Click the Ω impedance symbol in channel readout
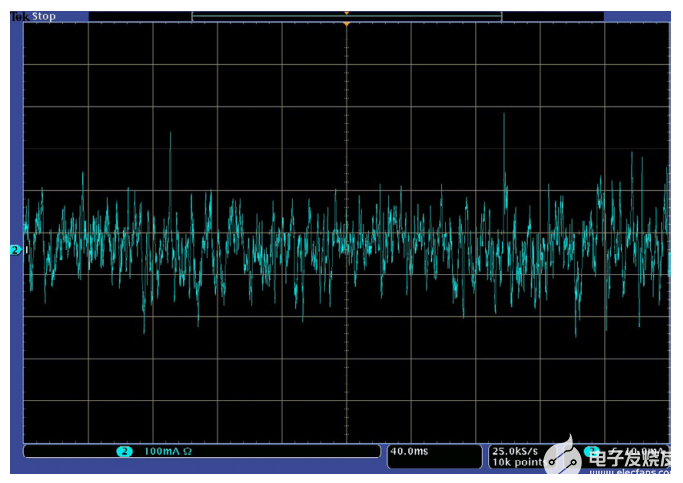 [x=187, y=452]
